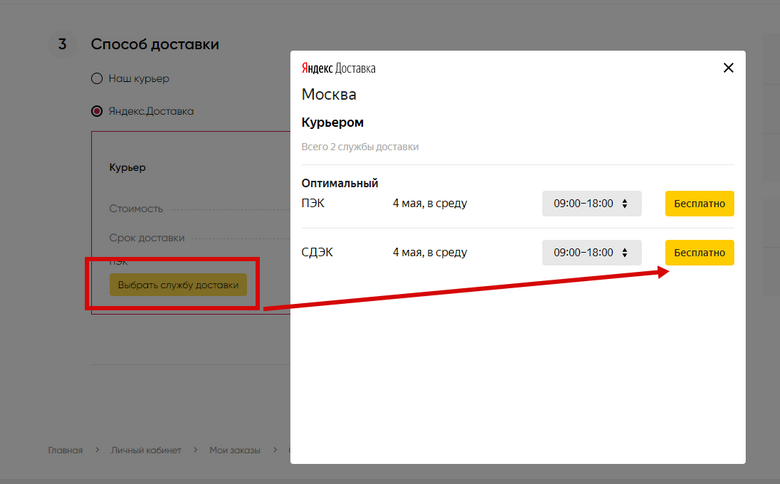Click the step 3 number badge
780x484 pixels.
[x=62, y=44]
